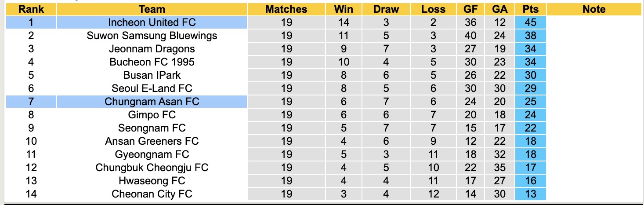Sort by the Pts column header

531,9
